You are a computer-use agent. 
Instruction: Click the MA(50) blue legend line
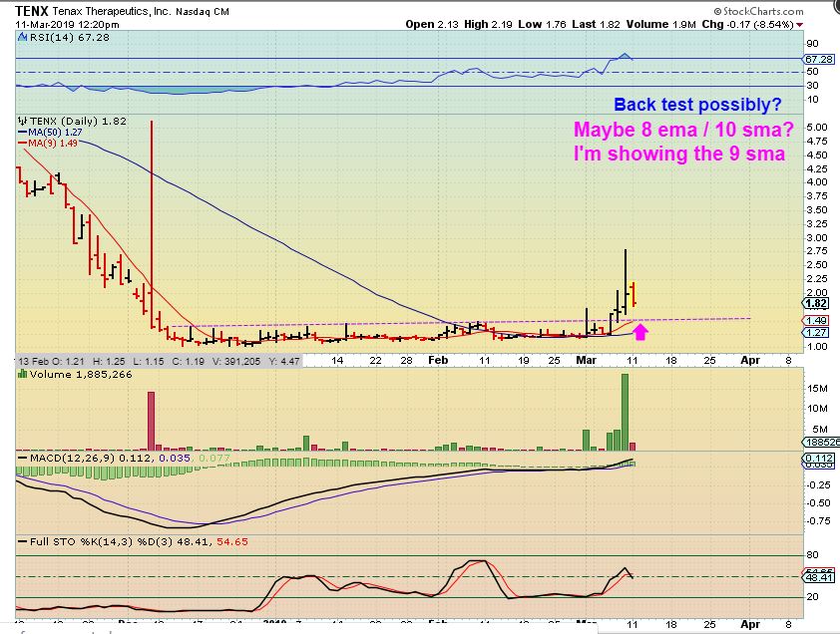coord(23,132)
